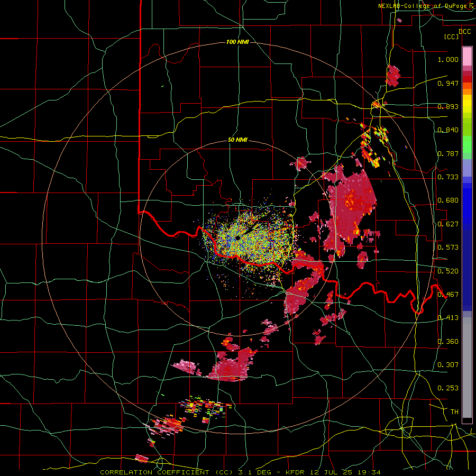Select the 0.680 scale value

click(448, 200)
